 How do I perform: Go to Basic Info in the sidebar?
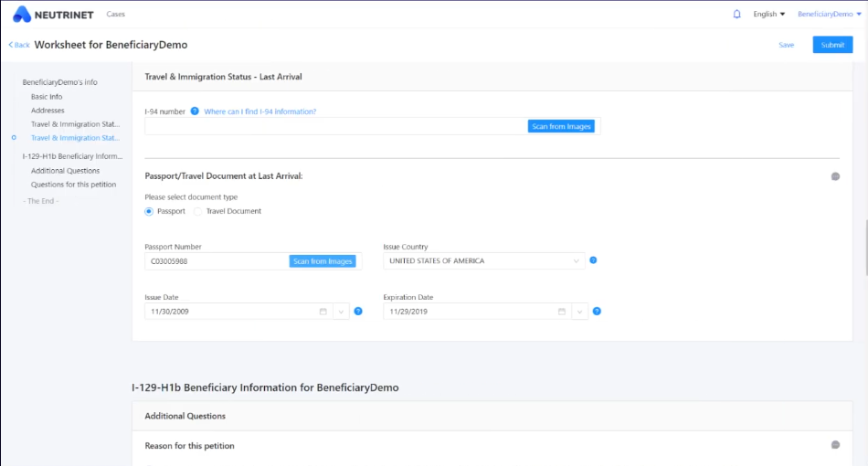pos(47,96)
